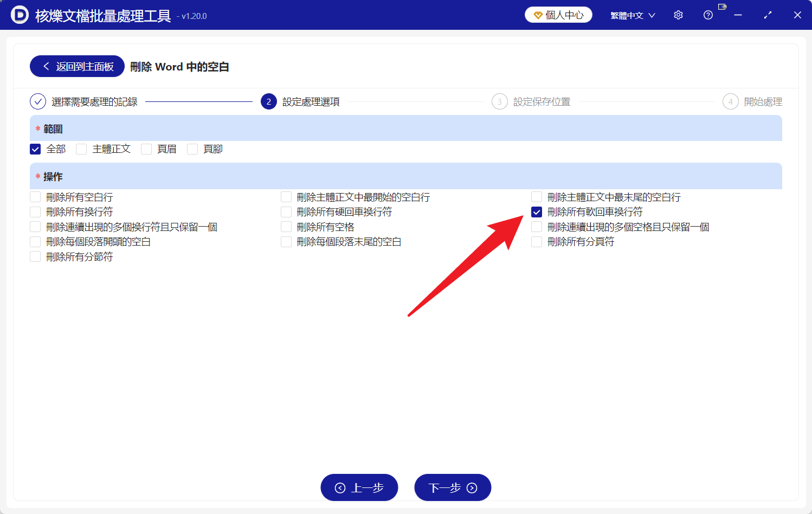This screenshot has height=514, width=812.
Task: Click the gold VIP crown icon
Action: (x=537, y=15)
